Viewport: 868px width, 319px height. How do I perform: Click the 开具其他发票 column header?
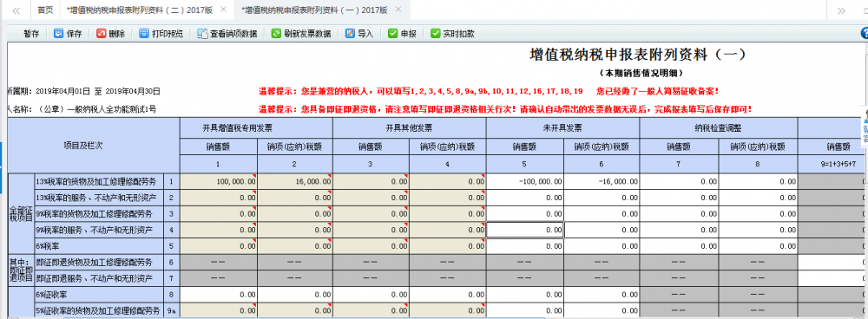410,127
